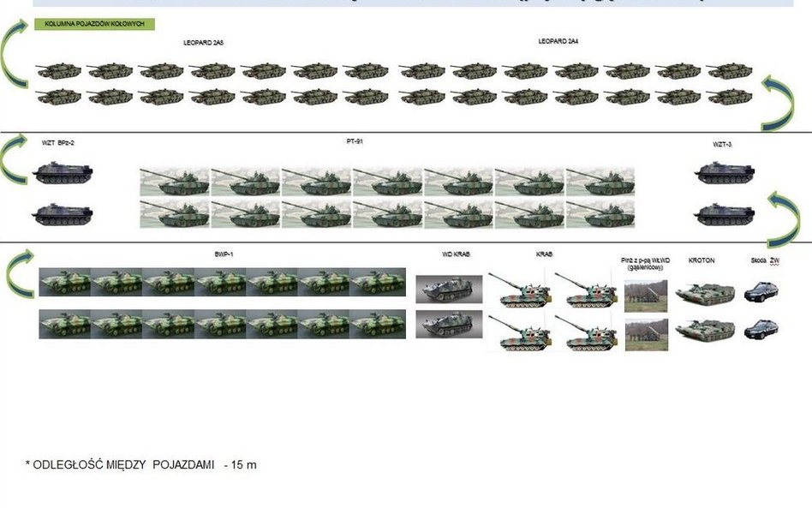Select the lower WZT-3 recovery vehicle

click(x=725, y=213)
